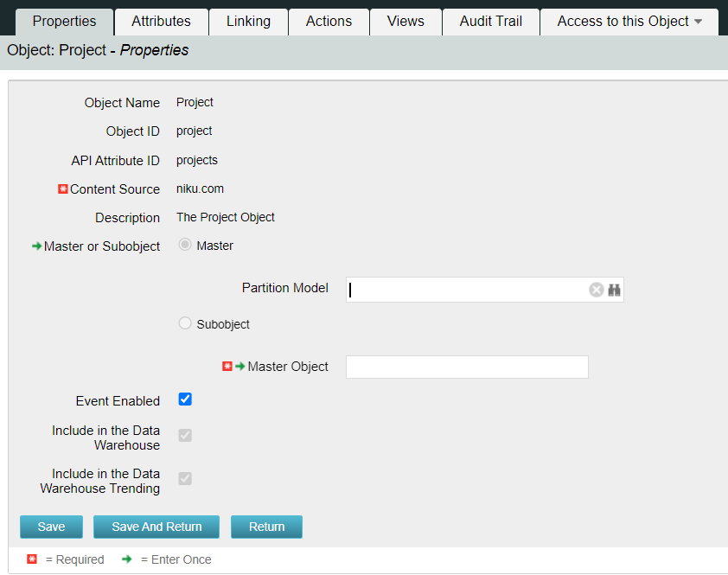Clear Partition Model with the X icon
This screenshot has height=575, width=728.
coord(596,290)
